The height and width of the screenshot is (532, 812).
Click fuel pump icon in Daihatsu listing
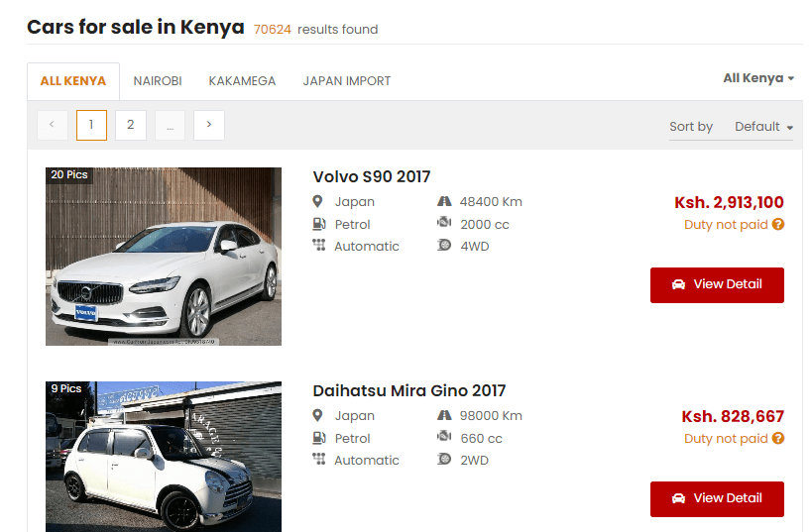pyautogui.click(x=319, y=438)
